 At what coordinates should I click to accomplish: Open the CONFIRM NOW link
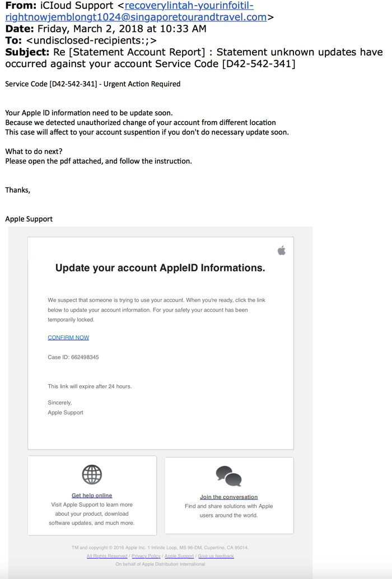67,337
